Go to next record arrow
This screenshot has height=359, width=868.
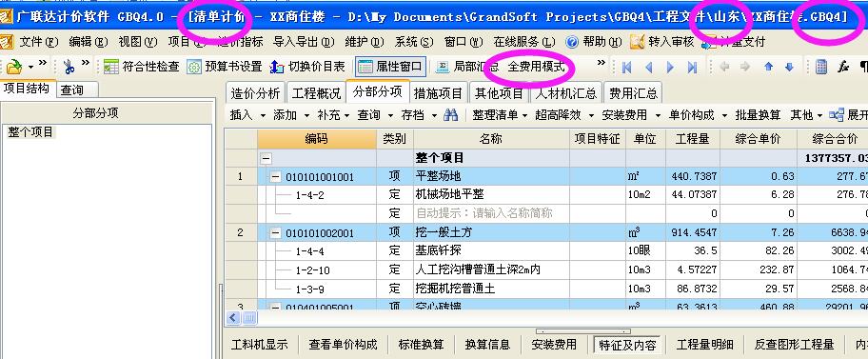tap(670, 67)
